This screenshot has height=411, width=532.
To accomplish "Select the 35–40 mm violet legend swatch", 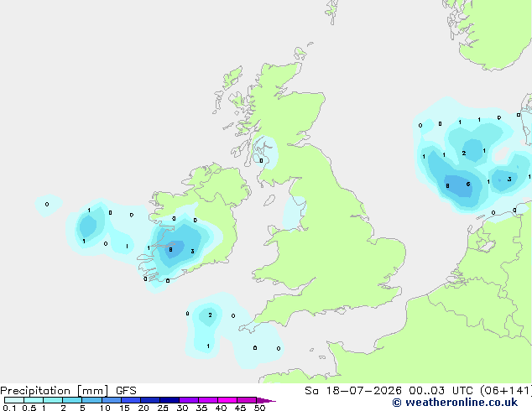I will pyautogui.click(x=208, y=400).
